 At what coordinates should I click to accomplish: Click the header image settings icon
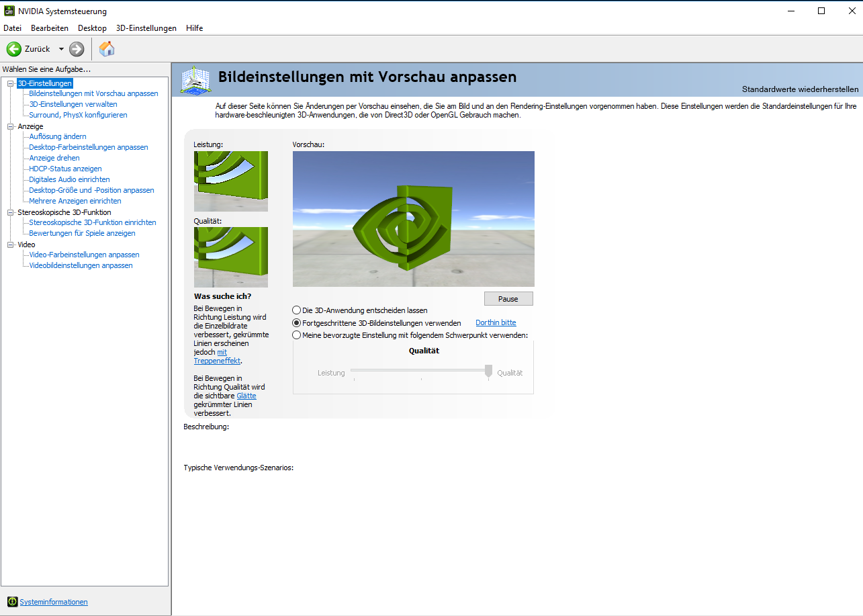click(195, 80)
